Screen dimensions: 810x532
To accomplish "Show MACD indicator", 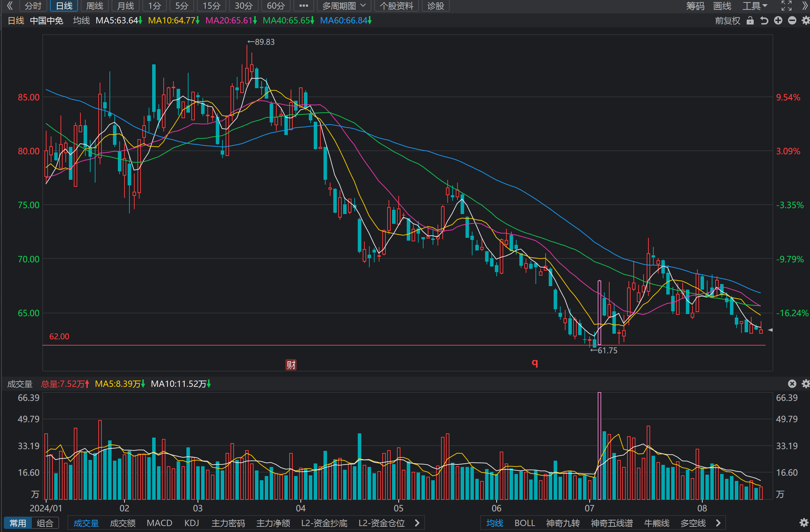I will tap(159, 523).
